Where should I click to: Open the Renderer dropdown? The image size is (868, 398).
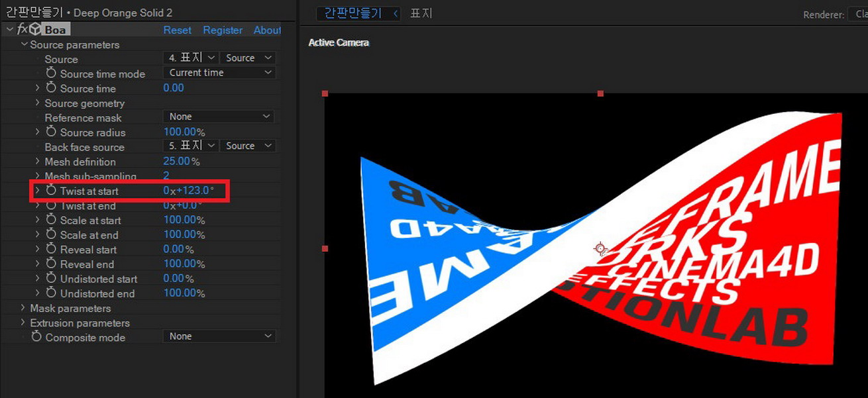(857, 14)
